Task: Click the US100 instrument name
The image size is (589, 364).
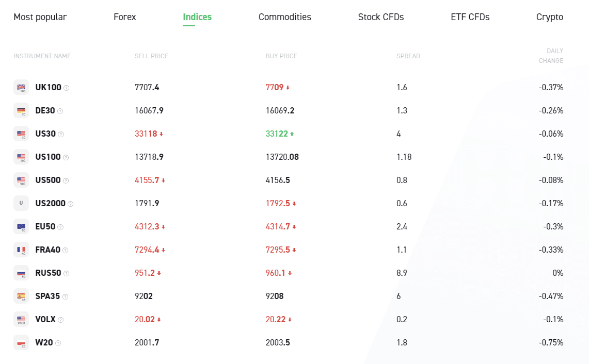Action: [x=48, y=157]
